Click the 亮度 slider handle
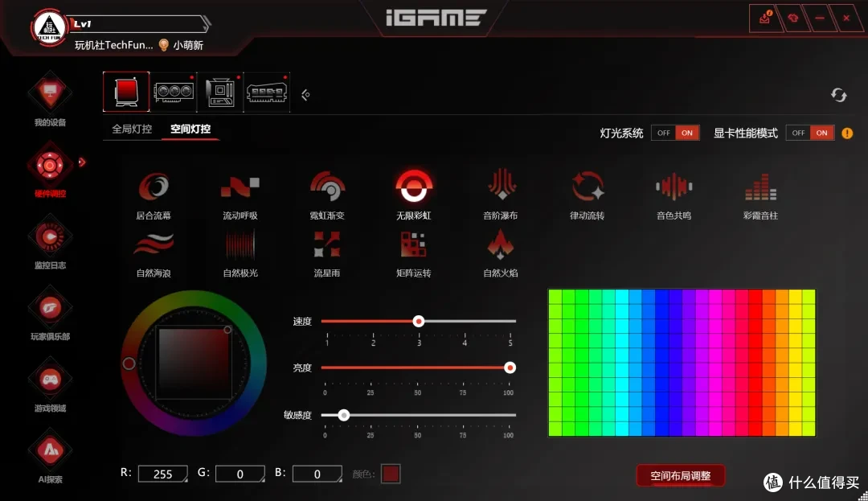The height and width of the screenshot is (501, 868). tap(510, 368)
